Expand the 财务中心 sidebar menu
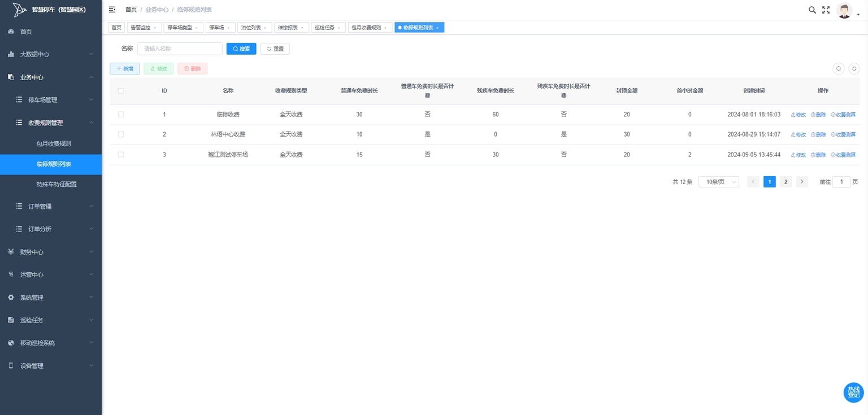868x415 pixels. 51,252
